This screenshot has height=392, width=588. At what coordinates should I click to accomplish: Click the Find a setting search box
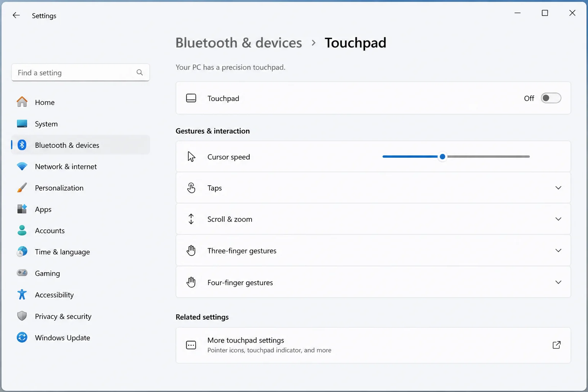pos(80,72)
